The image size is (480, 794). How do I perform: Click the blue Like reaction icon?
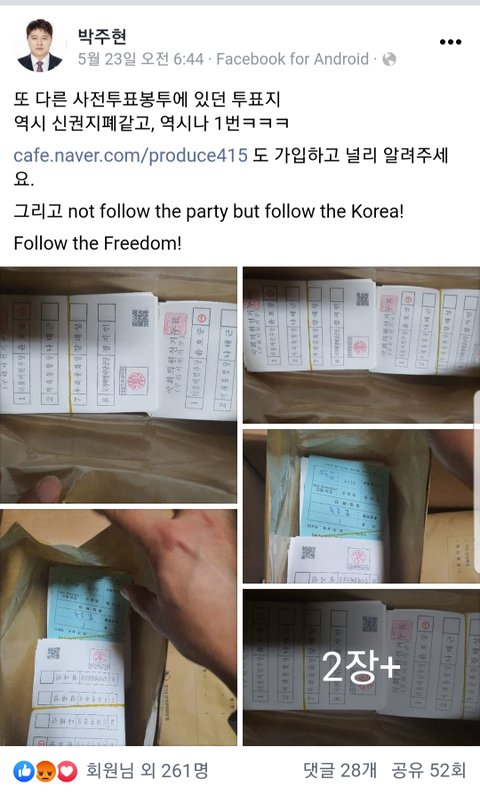click(23, 772)
